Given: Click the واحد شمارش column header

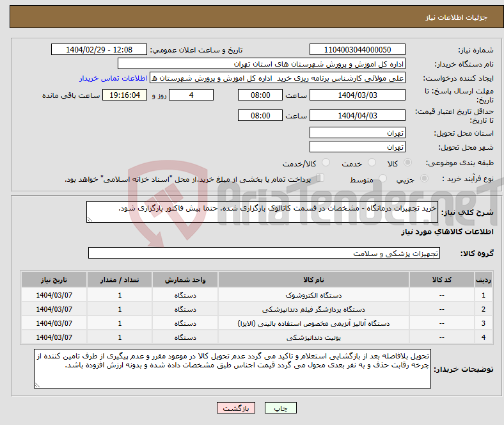Looking at the screenshot, I should tap(185, 280).
